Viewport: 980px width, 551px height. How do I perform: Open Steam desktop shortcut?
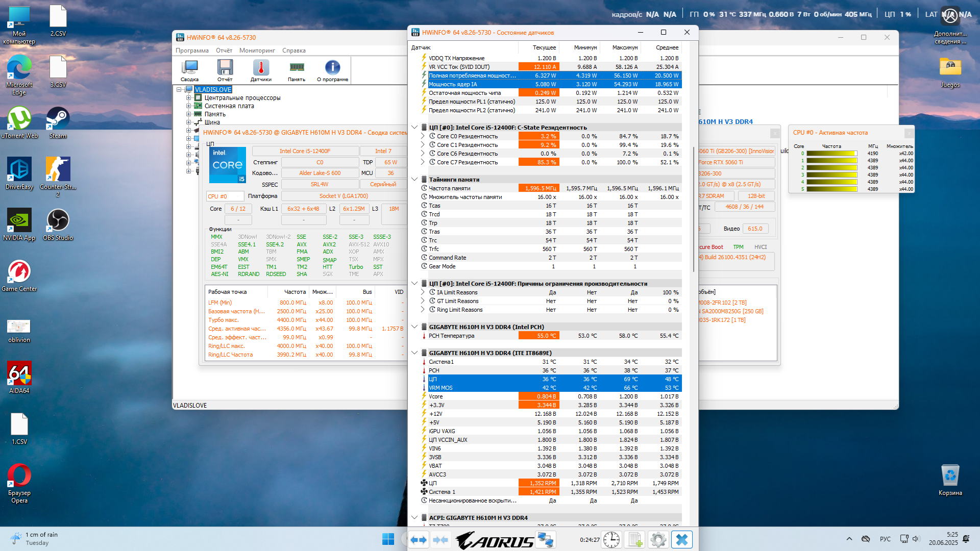click(x=58, y=123)
